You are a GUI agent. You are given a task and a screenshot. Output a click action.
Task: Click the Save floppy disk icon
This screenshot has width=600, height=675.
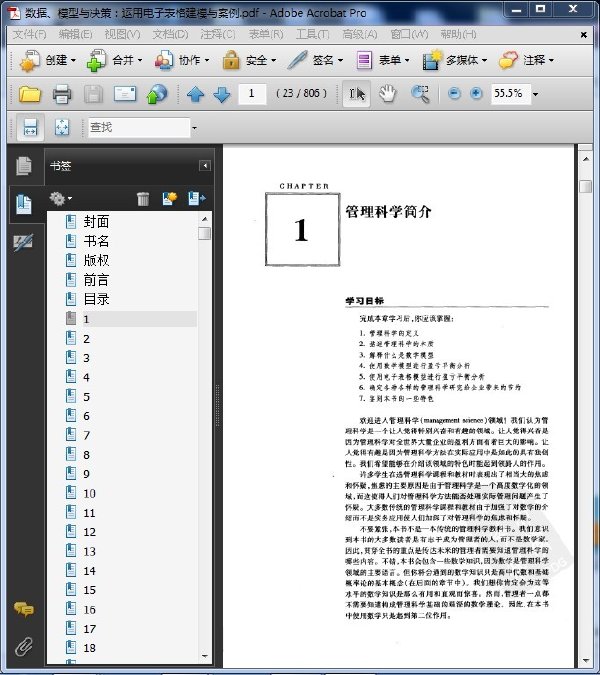click(x=93, y=94)
